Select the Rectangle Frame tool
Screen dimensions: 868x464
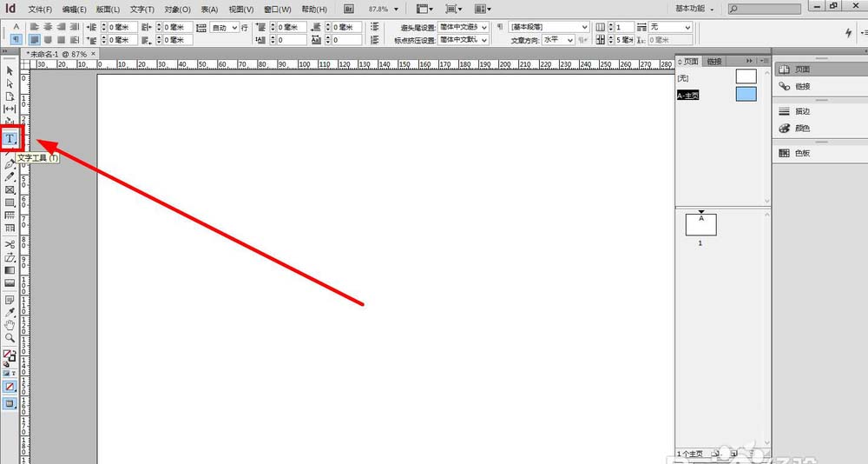pos(10,190)
